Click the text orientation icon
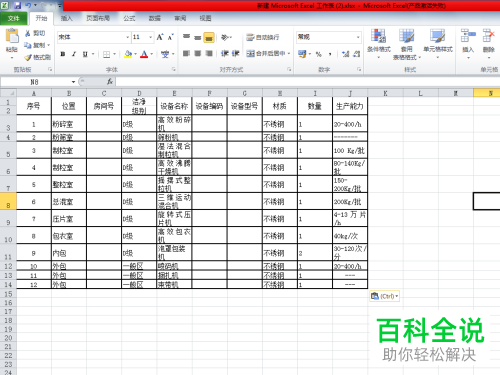 (225, 37)
